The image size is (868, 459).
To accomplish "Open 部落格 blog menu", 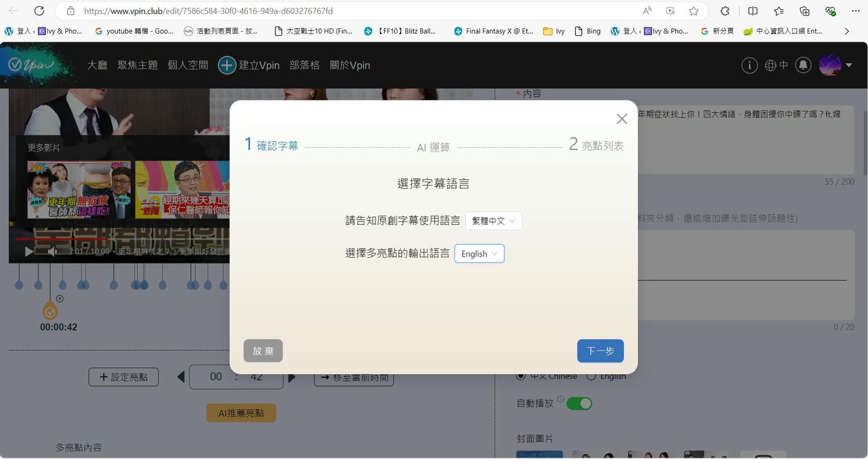I will point(304,65).
